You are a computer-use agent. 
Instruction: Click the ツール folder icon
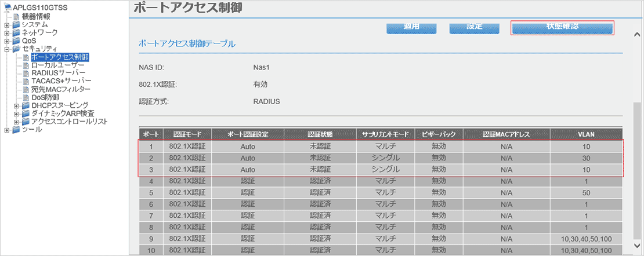(x=16, y=130)
